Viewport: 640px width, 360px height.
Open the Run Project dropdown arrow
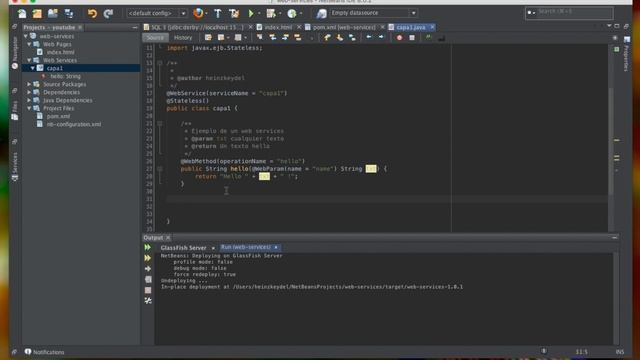click(259, 13)
